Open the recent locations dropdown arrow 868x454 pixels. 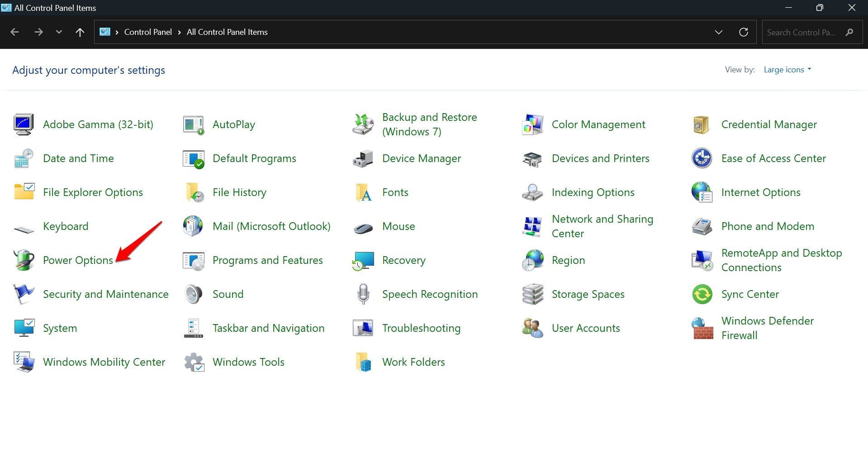(59, 32)
